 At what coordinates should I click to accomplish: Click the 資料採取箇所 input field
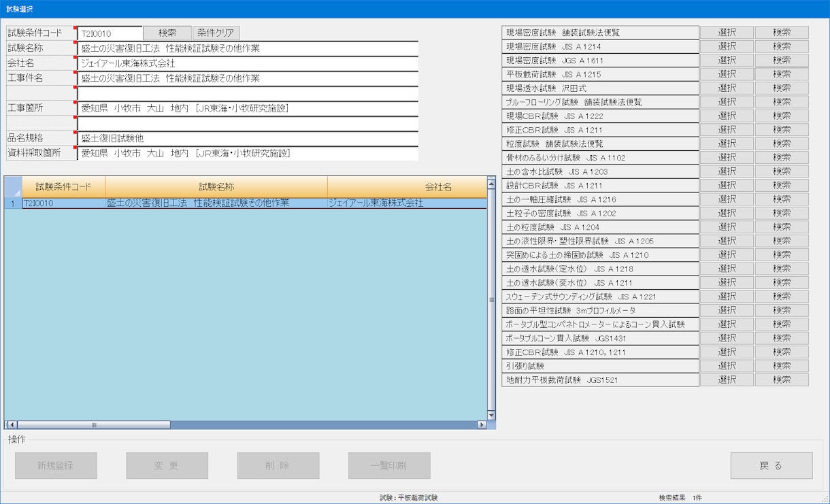click(248, 153)
